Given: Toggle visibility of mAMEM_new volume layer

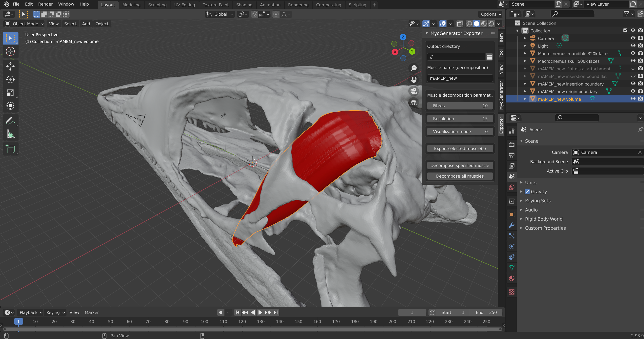Looking at the screenshot, I should pos(632,99).
